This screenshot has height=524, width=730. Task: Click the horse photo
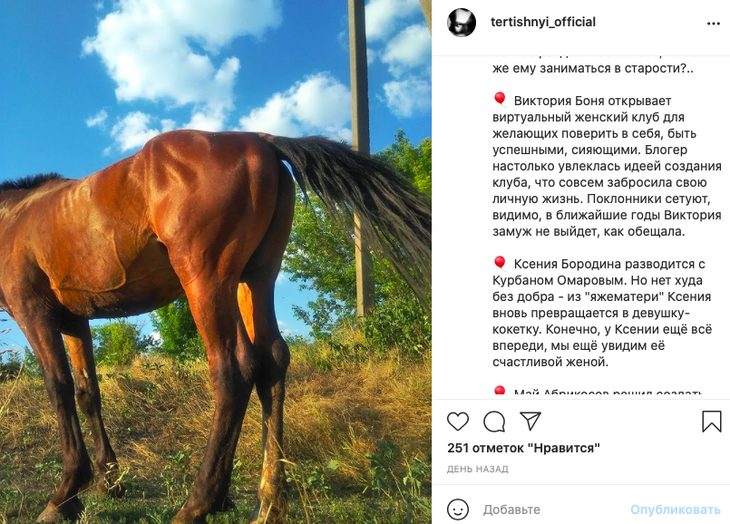click(216, 262)
